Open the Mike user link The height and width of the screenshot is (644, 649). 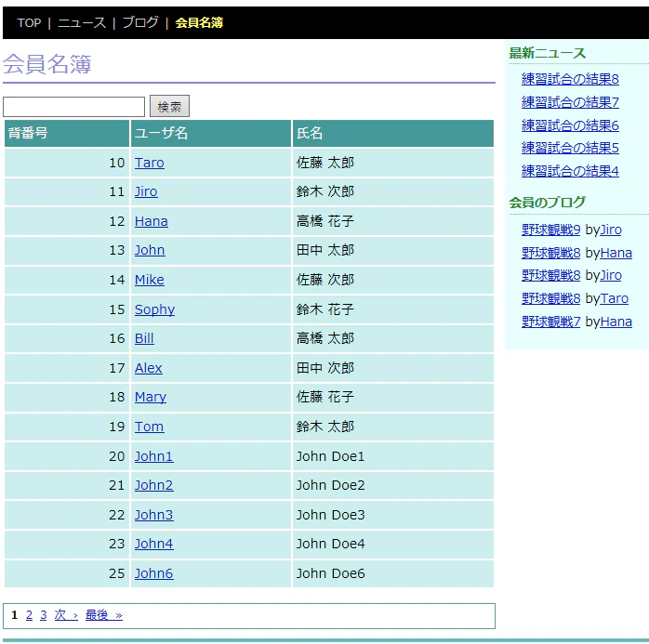(x=150, y=280)
